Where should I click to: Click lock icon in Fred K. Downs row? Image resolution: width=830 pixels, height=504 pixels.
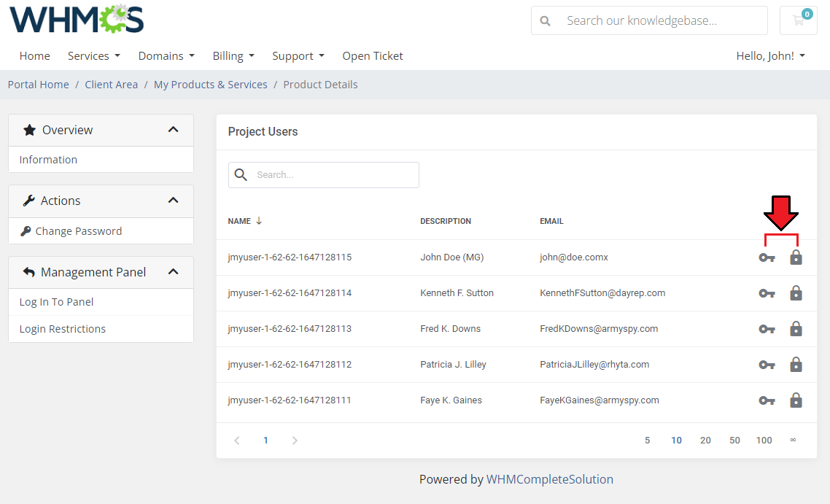(796, 329)
